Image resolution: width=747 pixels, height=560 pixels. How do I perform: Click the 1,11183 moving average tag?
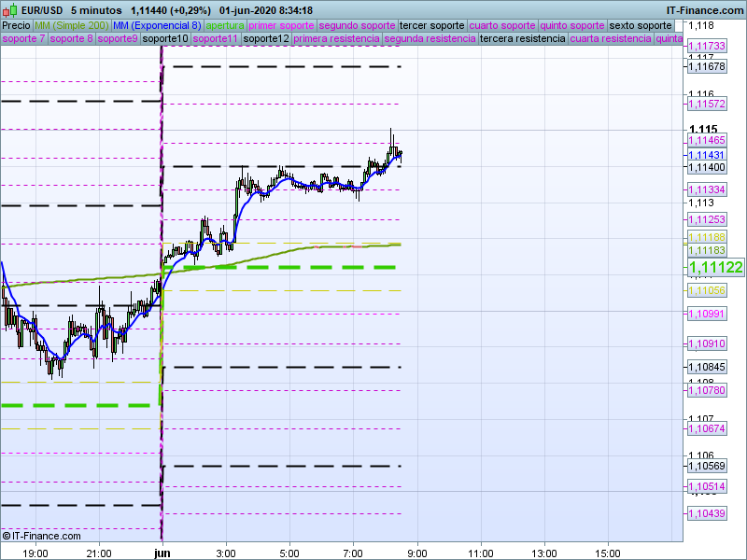click(707, 250)
